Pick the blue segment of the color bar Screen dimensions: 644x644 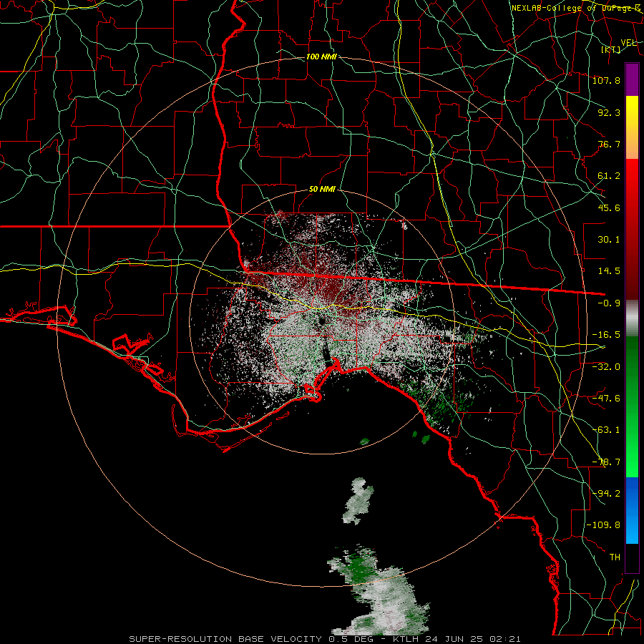tap(632, 510)
